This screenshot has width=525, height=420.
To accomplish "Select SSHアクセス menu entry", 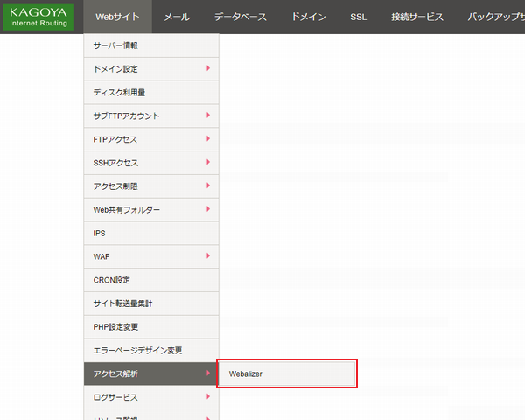I will 151,163.
